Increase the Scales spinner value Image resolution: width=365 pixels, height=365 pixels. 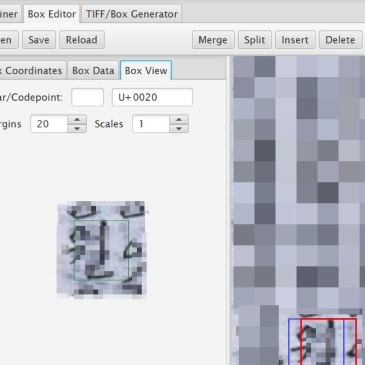click(179, 120)
